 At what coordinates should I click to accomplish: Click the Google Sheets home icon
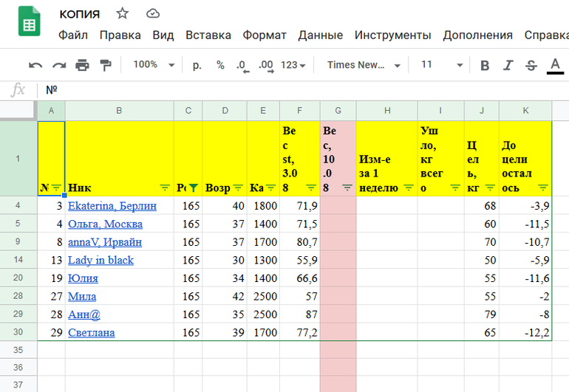click(29, 21)
